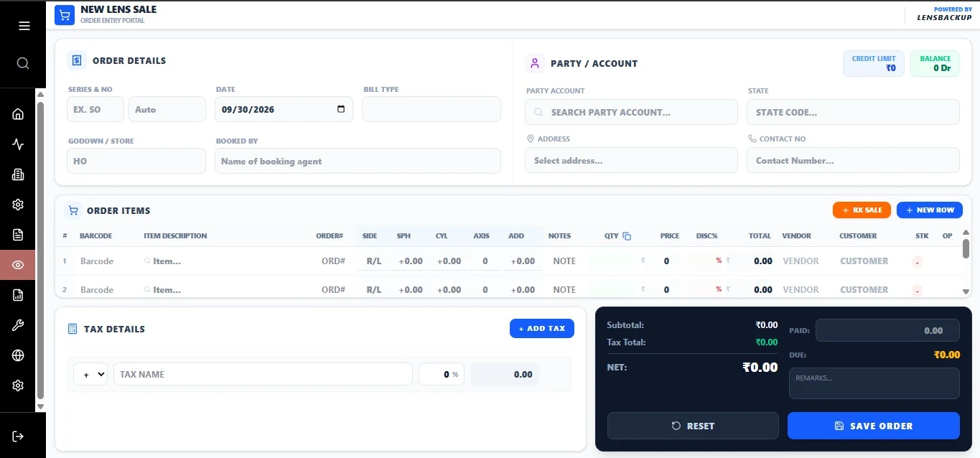Open the hamburger menu in the sidebar
980x458 pixels.
[x=24, y=26]
